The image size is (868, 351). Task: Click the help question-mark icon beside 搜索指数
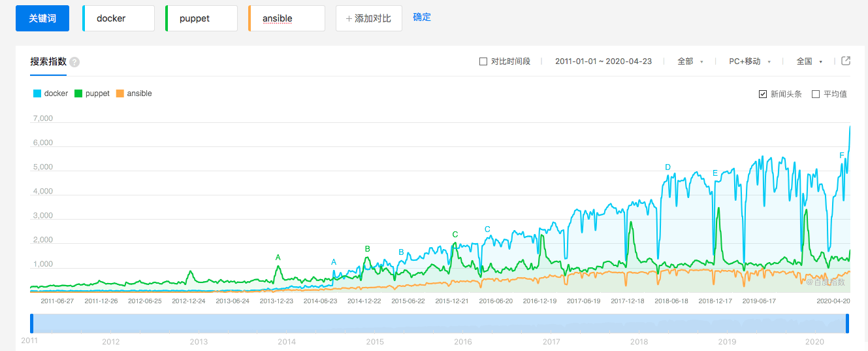click(x=74, y=62)
